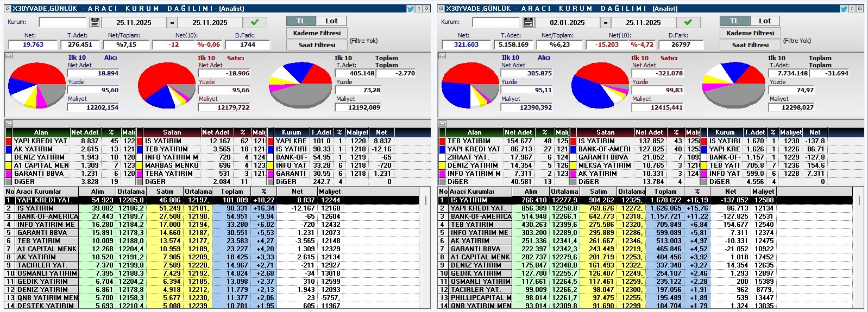868x312 pixels.
Task: Click the equals button after the 02.01.2025 date
Action: coord(605,23)
